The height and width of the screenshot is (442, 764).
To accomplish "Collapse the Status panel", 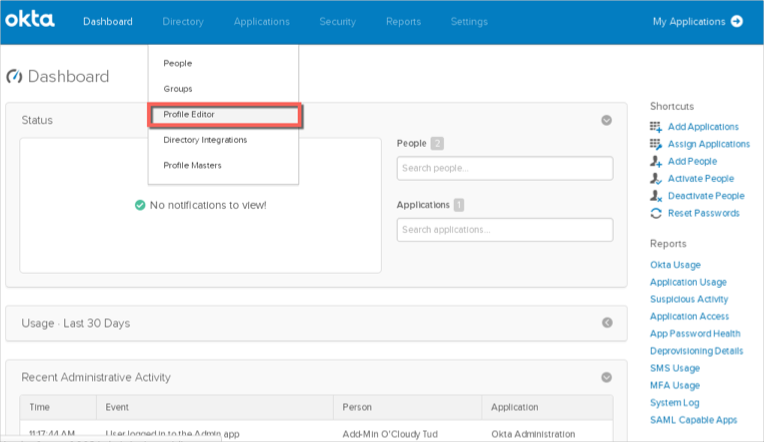I will point(606,120).
